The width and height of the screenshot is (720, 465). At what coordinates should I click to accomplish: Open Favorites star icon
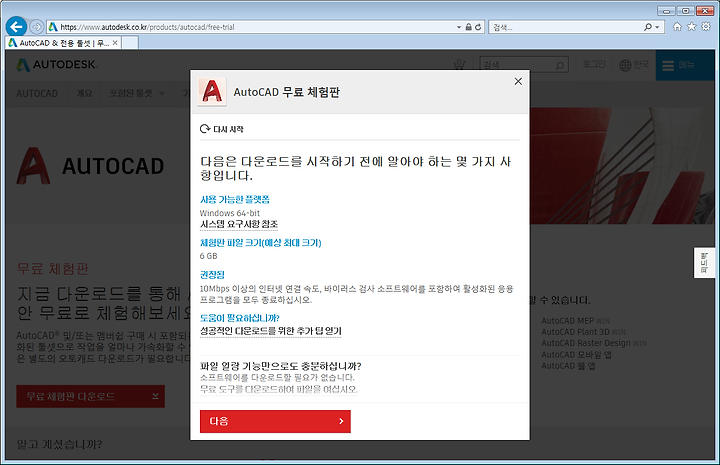692,27
